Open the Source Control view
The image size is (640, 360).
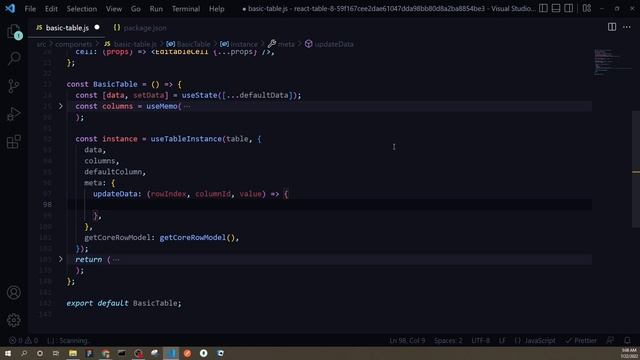(x=14, y=86)
